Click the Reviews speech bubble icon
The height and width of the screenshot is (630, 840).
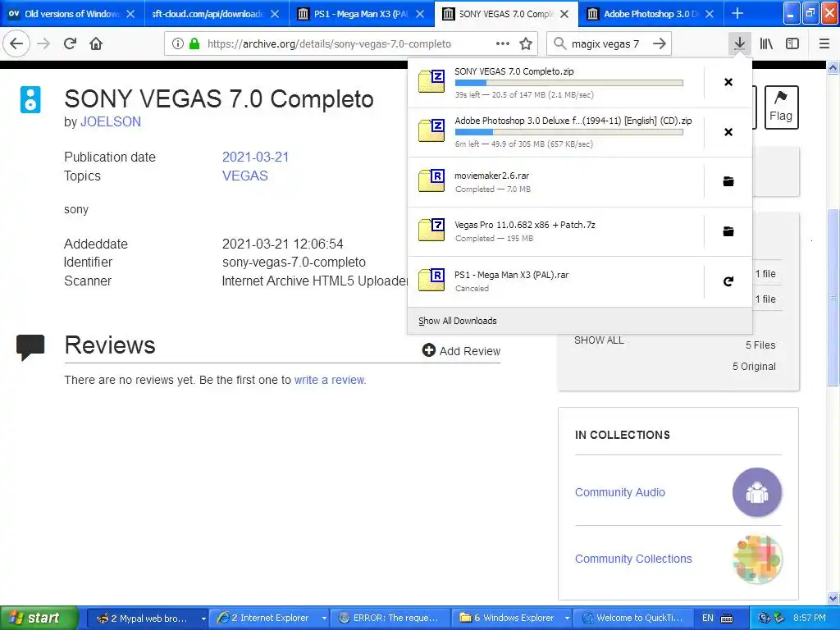coord(30,347)
